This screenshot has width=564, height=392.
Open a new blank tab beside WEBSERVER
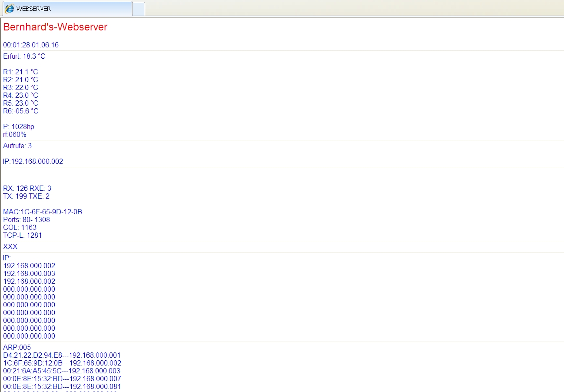tap(139, 9)
